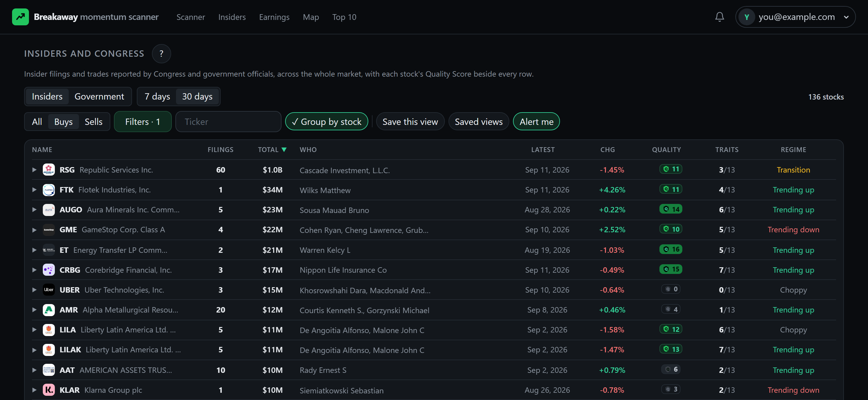Click the UBER company logo
868x400 pixels.
pyautogui.click(x=49, y=290)
